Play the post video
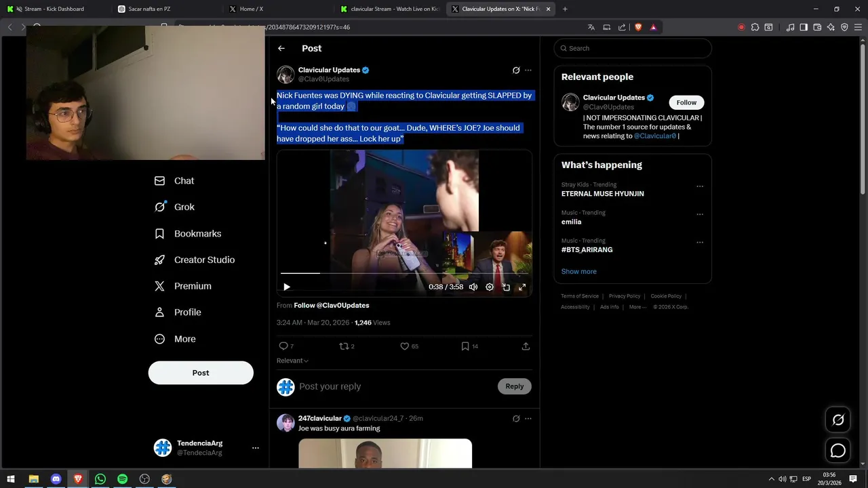Viewport: 868px width, 488px height. pyautogui.click(x=286, y=287)
